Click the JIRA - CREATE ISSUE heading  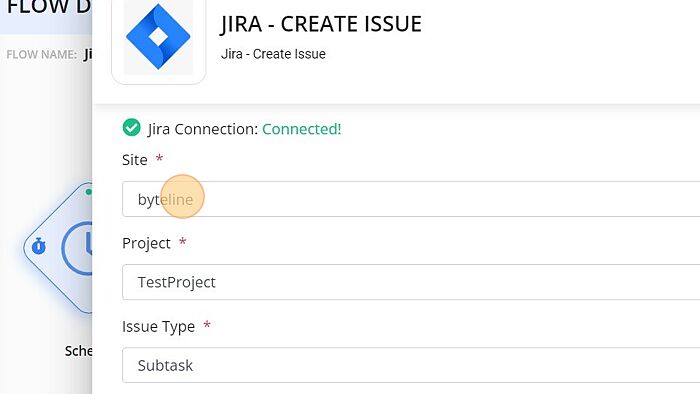[321, 24]
